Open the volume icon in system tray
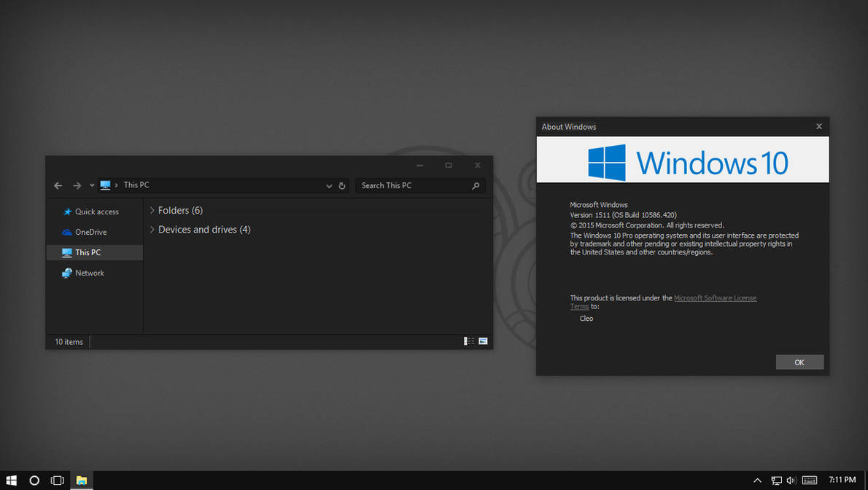This screenshot has width=868, height=490. (x=791, y=480)
